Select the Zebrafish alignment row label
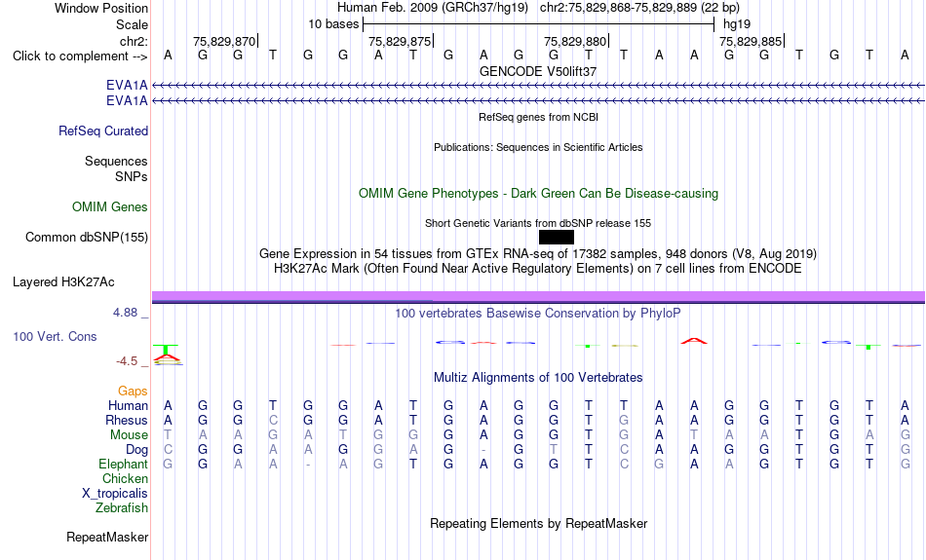Viewport: 926px width, 560px height. click(x=122, y=508)
